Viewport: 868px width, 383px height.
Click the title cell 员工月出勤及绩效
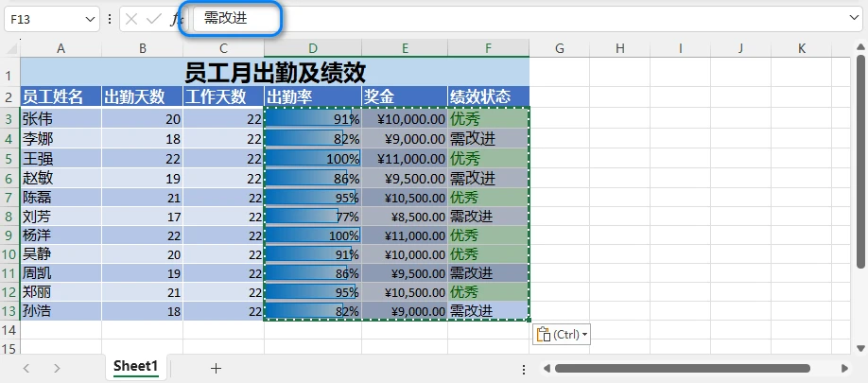click(274, 72)
